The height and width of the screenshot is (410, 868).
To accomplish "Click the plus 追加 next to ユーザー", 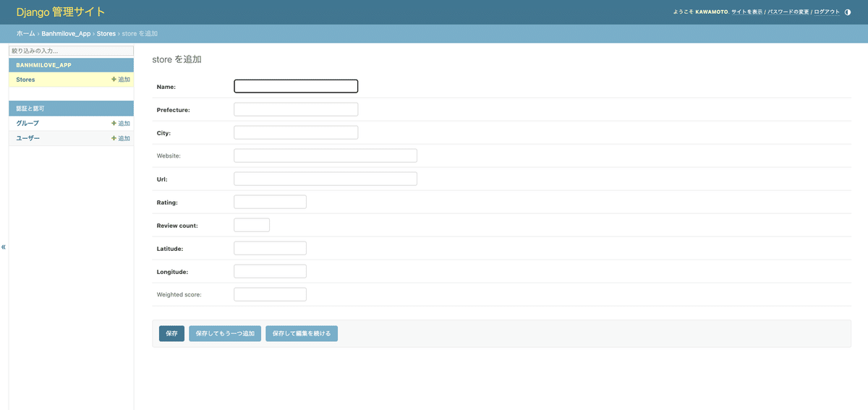I will click(x=121, y=138).
